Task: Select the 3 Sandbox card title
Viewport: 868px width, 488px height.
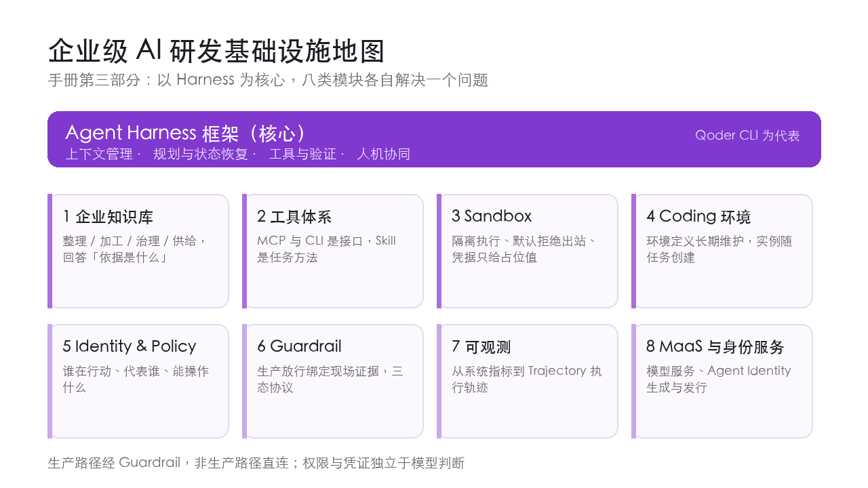Action: [492, 216]
